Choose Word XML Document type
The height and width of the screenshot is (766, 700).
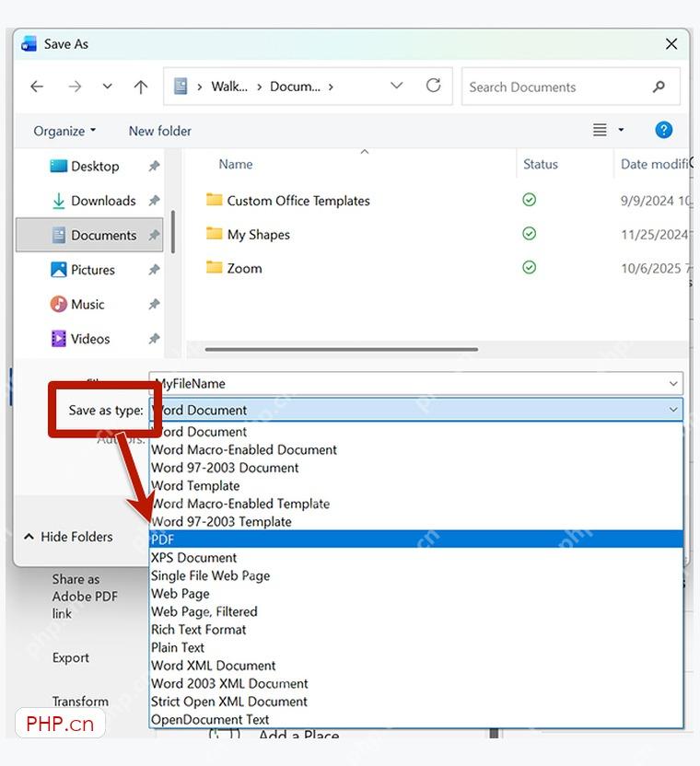(416, 666)
